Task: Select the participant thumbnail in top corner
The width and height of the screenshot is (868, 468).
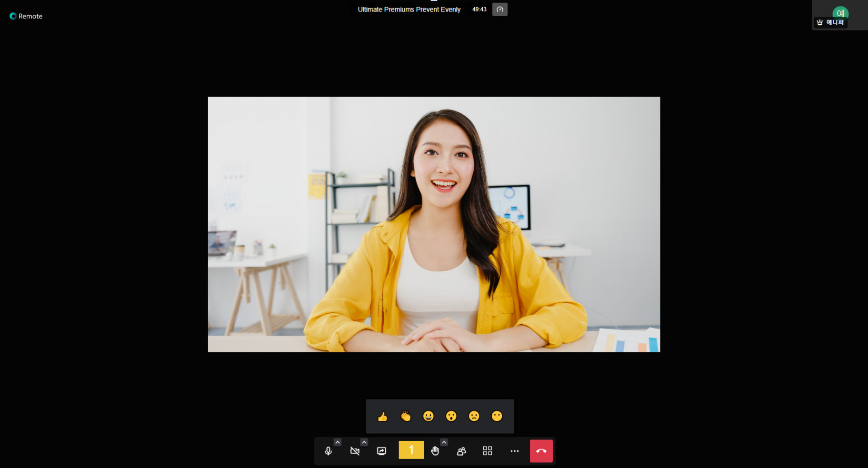Action: tap(840, 15)
